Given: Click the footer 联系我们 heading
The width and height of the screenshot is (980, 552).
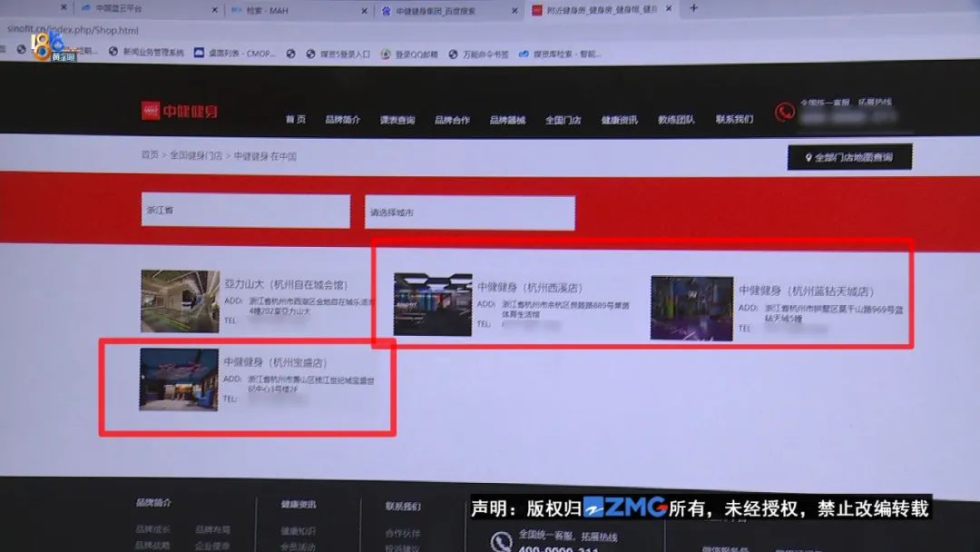Looking at the screenshot, I should (x=403, y=506).
